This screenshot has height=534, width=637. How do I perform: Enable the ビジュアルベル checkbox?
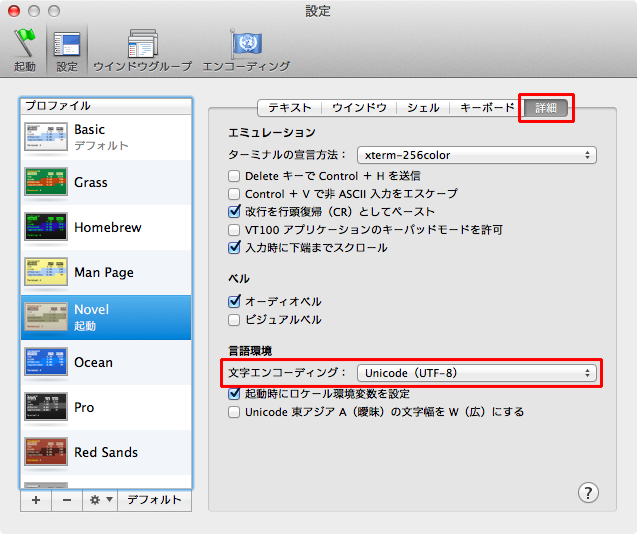[234, 320]
